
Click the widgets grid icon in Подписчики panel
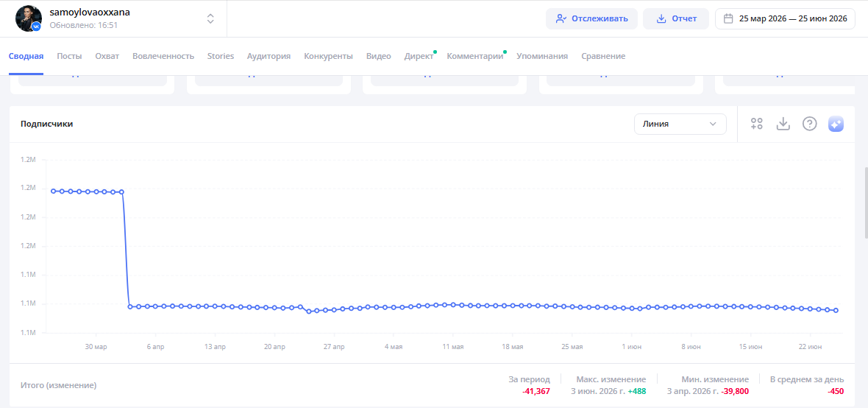(x=756, y=124)
